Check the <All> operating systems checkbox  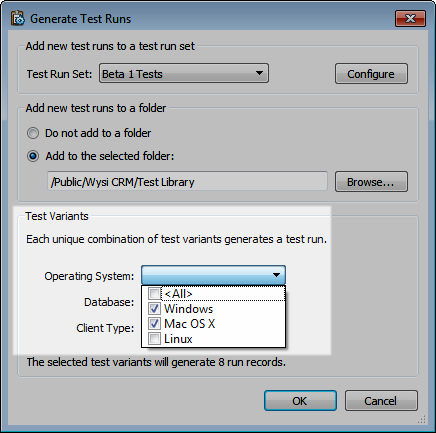coord(154,294)
